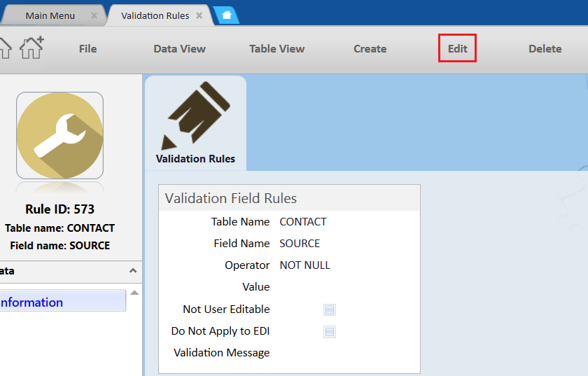
Task: Click Table name: CONTACT in sidebar
Action: [59, 228]
